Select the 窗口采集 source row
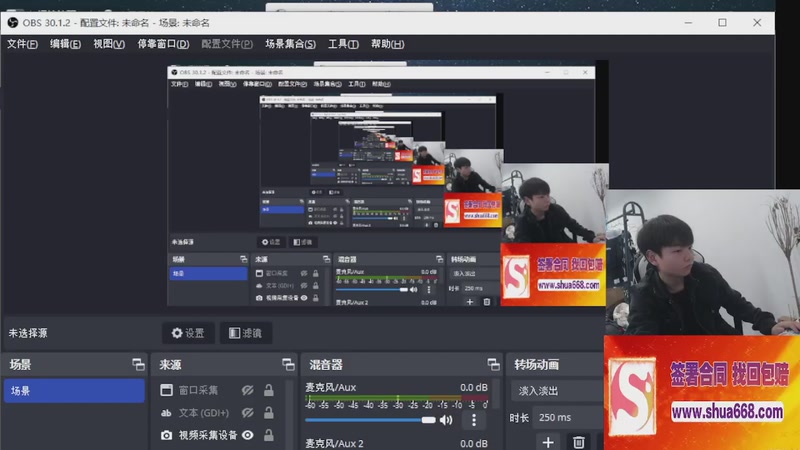 click(220, 390)
